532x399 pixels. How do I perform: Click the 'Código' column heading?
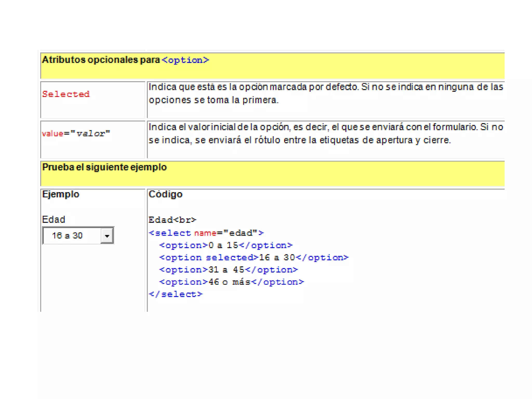coord(165,194)
